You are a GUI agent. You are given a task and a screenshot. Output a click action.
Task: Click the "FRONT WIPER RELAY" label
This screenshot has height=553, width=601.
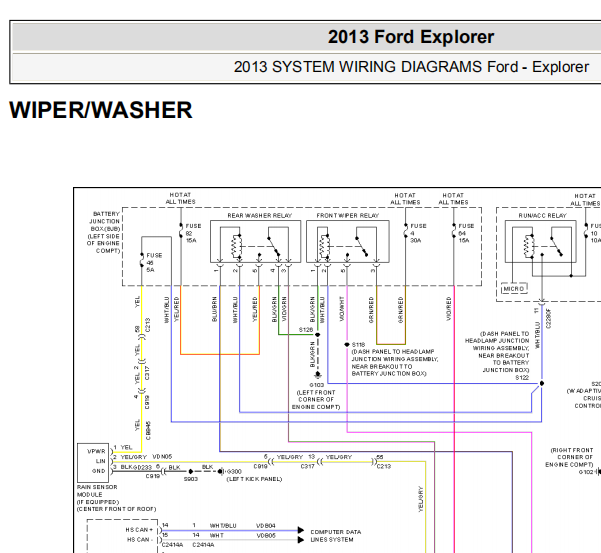[x=347, y=216]
